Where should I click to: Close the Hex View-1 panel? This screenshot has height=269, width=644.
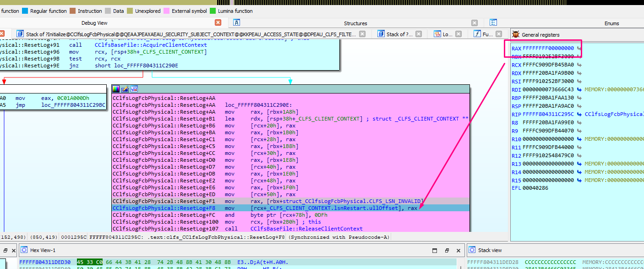click(x=458, y=251)
